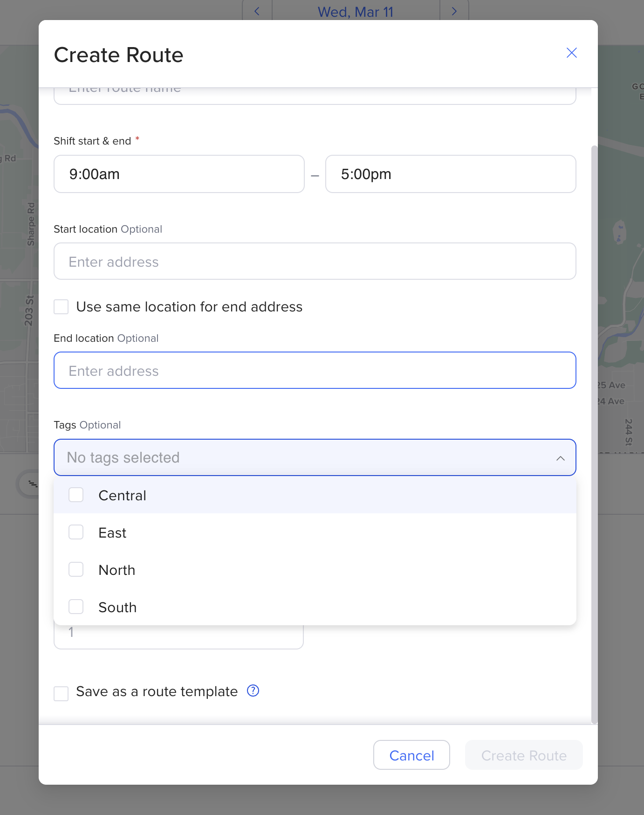Open the shift start time 9:00am field
Image resolution: width=644 pixels, height=815 pixels.
[179, 174]
